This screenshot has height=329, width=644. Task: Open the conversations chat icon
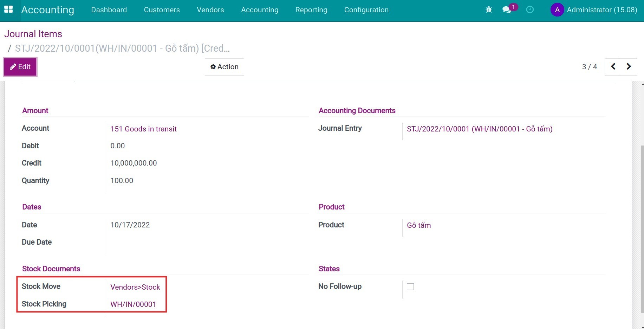click(x=507, y=10)
